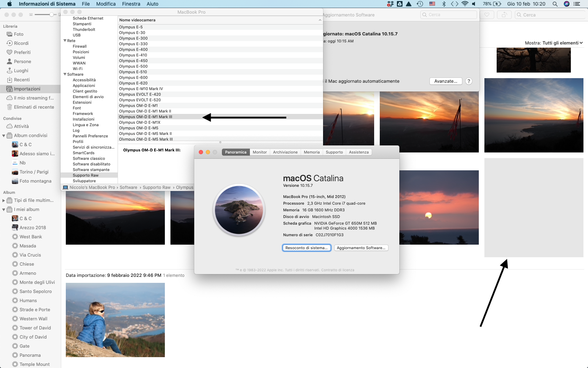Click the Resoconto di sistema button
Viewport: 588px width, 368px height.
[307, 248]
